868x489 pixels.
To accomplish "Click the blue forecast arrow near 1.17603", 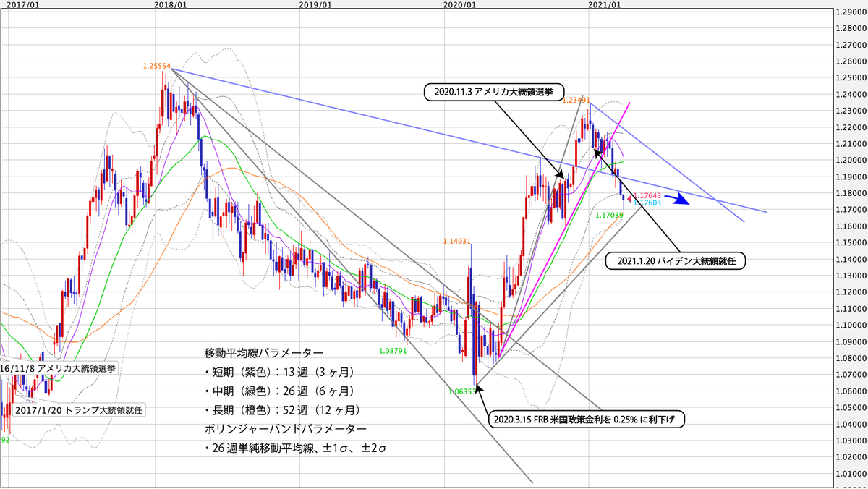I will [x=677, y=200].
